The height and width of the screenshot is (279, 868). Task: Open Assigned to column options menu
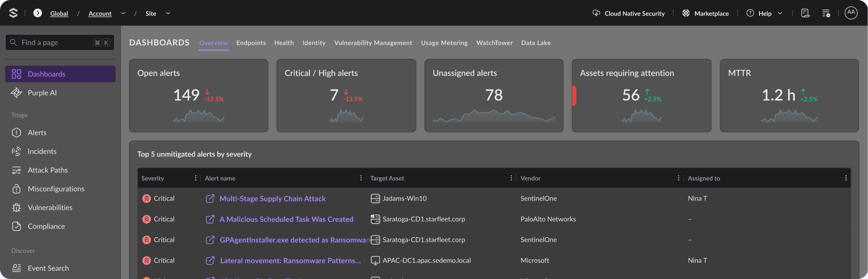coord(846,178)
